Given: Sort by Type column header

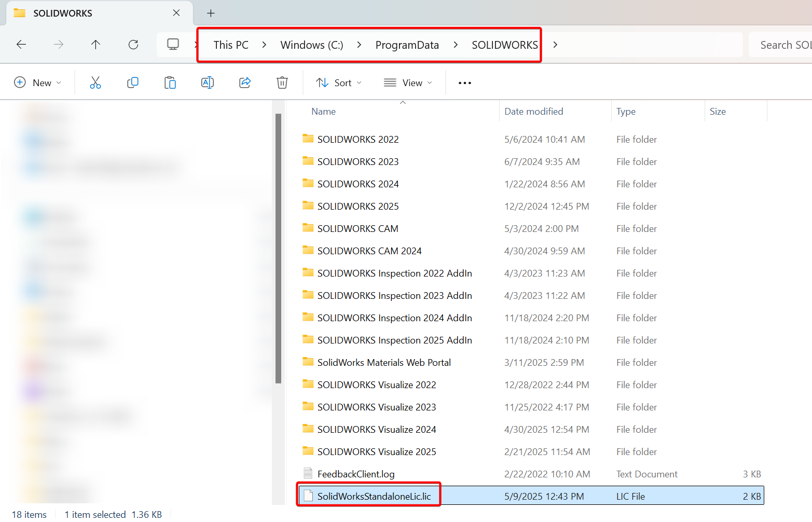Looking at the screenshot, I should [x=626, y=112].
